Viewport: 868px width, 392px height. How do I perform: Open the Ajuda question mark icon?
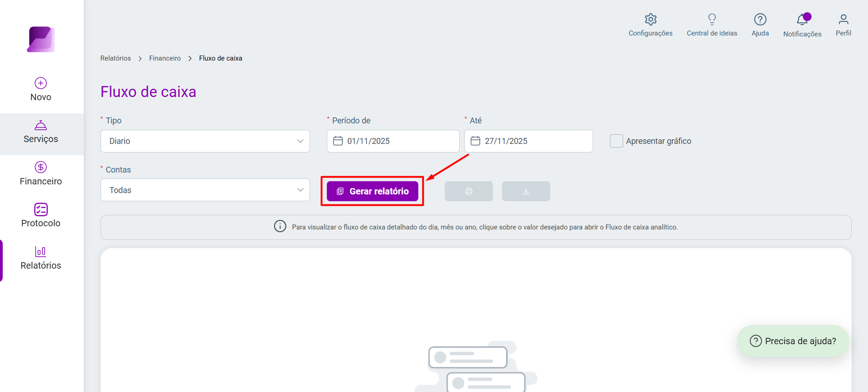point(760,19)
